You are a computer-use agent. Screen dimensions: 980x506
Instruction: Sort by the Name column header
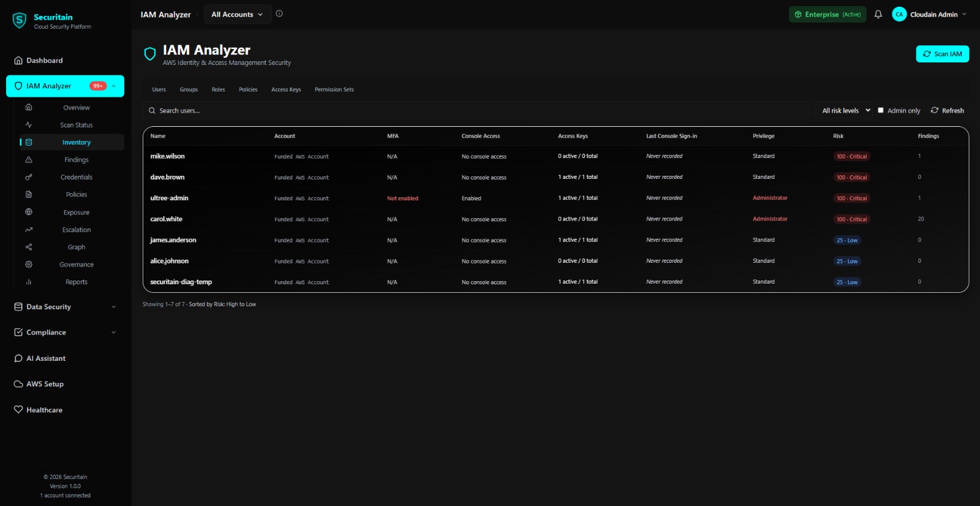(158, 136)
